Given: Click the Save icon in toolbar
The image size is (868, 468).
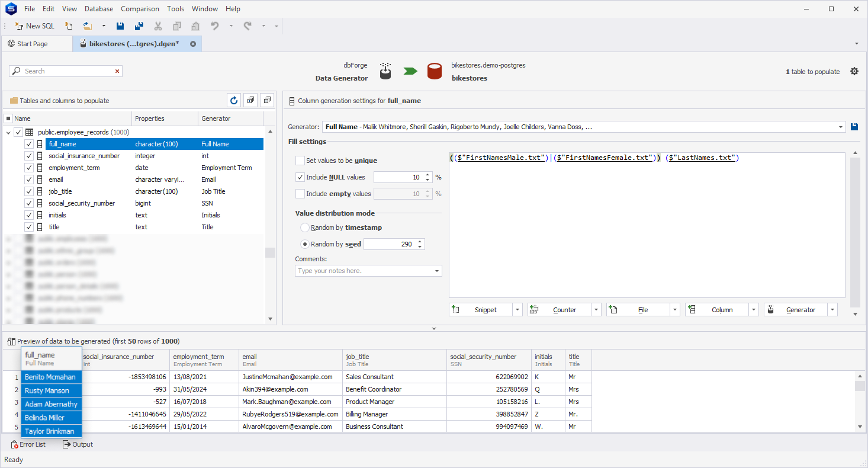Looking at the screenshot, I should click(x=120, y=26).
